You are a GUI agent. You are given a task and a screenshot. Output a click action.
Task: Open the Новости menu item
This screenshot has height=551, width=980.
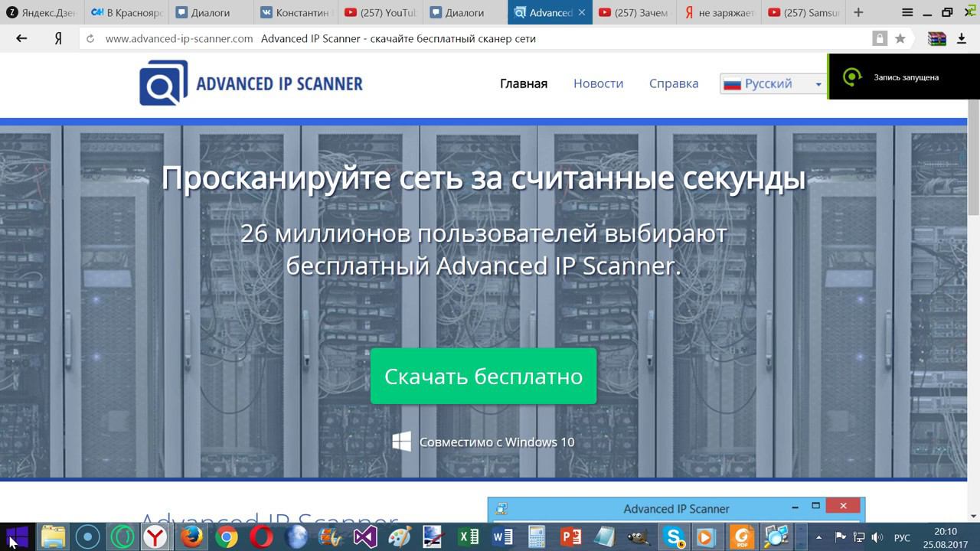coord(598,83)
